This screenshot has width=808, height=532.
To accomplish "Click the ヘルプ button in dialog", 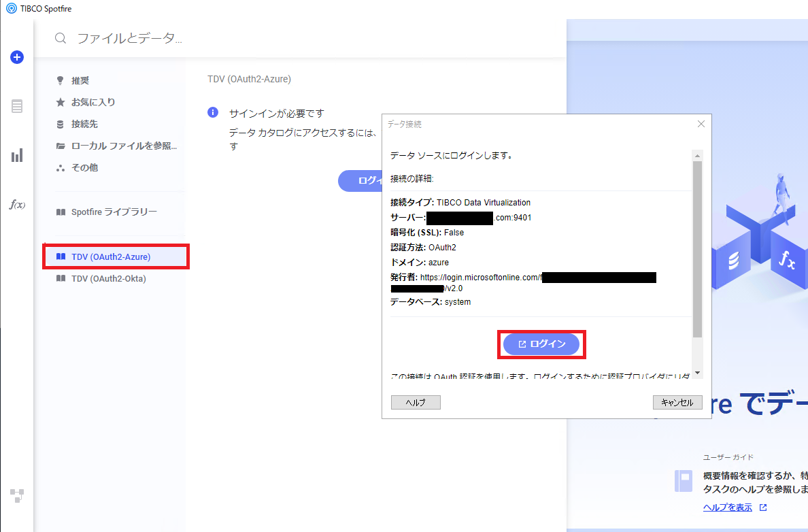I will (x=416, y=402).
